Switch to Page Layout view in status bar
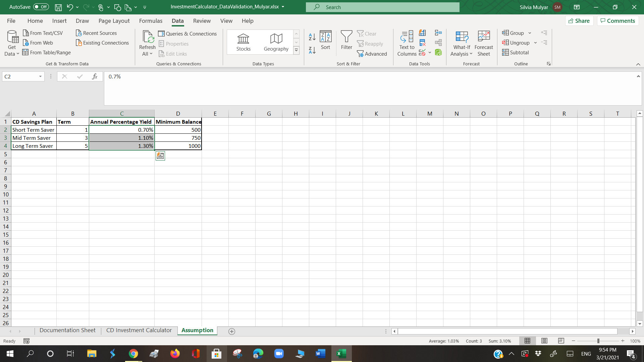The height and width of the screenshot is (362, 644). click(x=544, y=341)
